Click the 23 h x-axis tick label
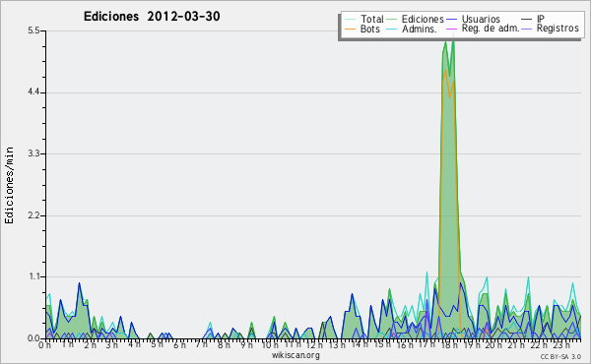591x364 pixels. [x=561, y=345]
